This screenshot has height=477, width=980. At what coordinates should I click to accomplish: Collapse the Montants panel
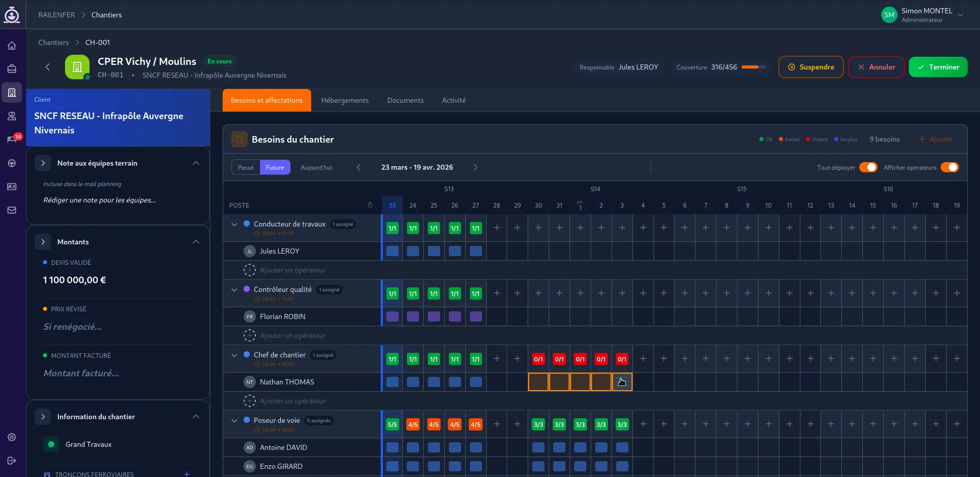click(196, 241)
